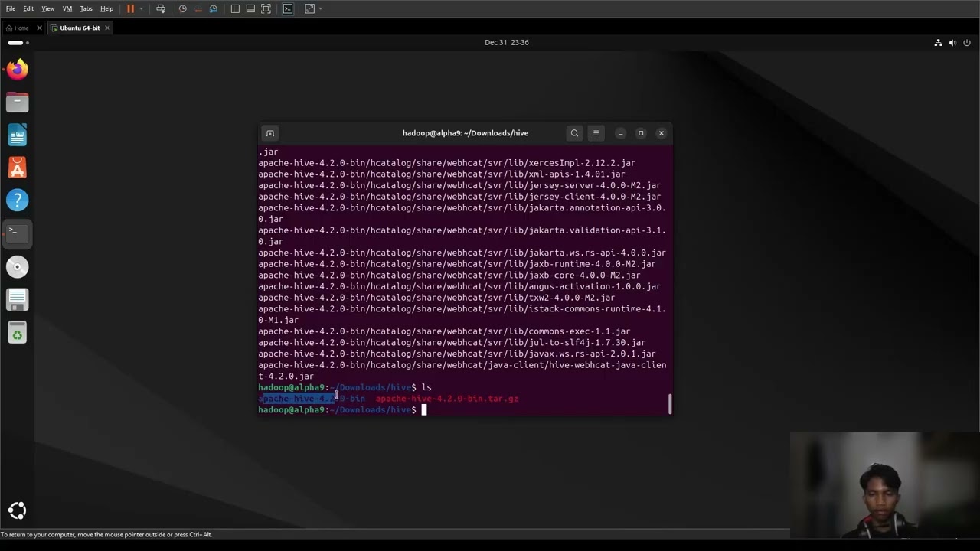Maximize the terminal window
This screenshot has height=551, width=980.
point(641,133)
